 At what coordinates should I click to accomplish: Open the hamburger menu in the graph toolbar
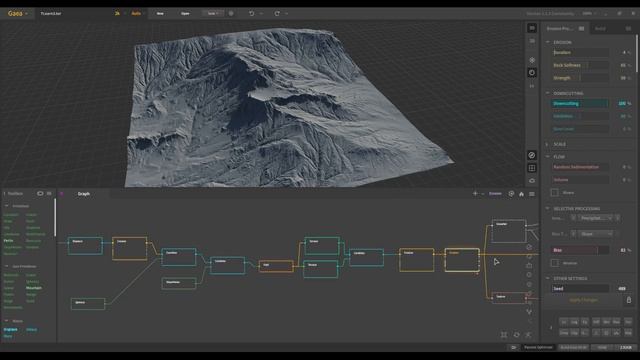point(532,194)
